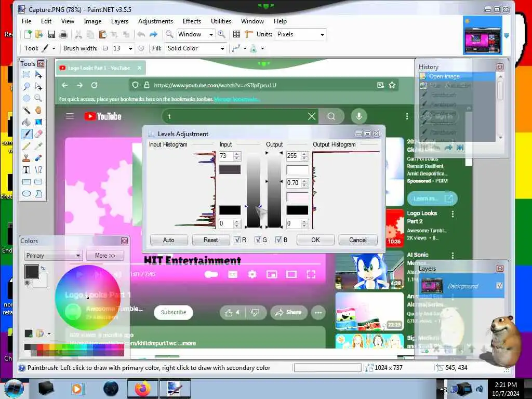Select the Pencil tool
The height and width of the screenshot is (399, 532).
click(x=26, y=146)
